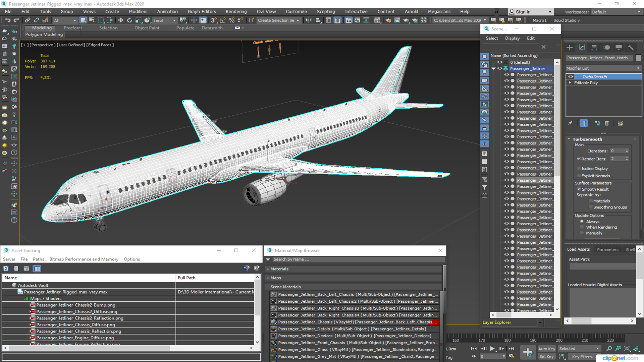
Task: Pin the modifier stack
Action: (570, 123)
